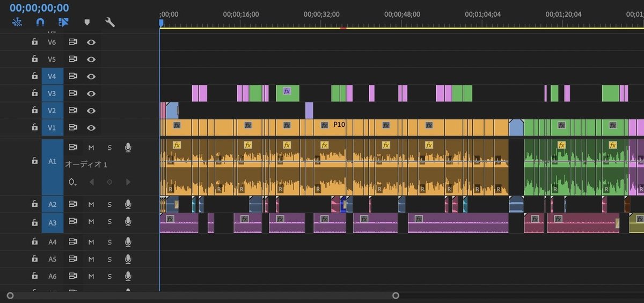Toggle track targeting for V4

point(52,76)
